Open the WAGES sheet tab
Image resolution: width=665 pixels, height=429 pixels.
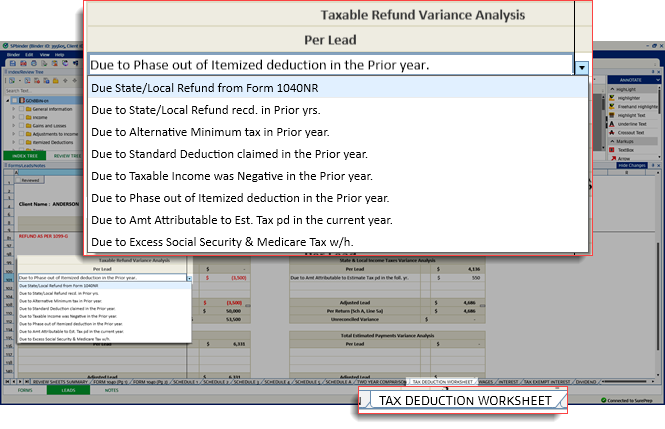pos(486,382)
